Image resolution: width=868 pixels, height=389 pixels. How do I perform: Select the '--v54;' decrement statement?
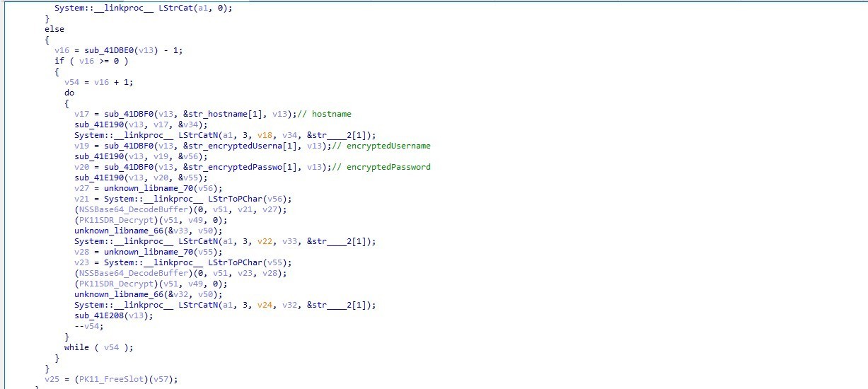point(88,326)
